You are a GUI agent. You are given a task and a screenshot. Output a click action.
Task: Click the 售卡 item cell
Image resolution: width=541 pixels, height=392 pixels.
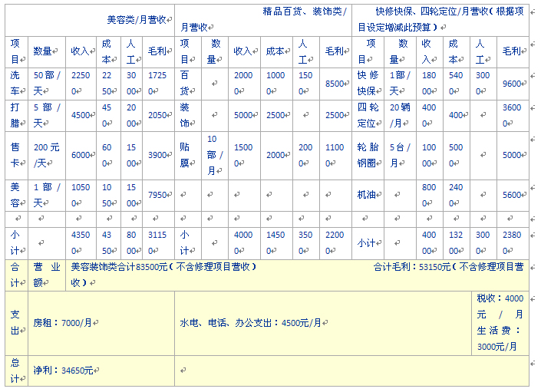pyautogui.click(x=17, y=155)
